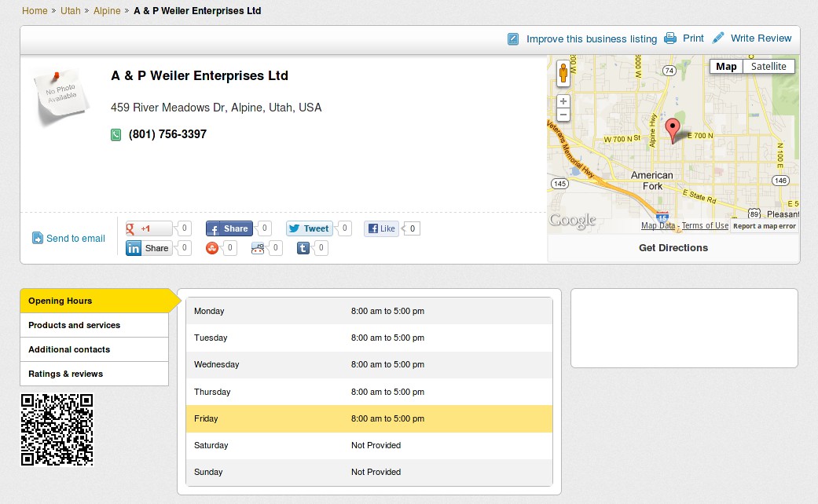The height and width of the screenshot is (504, 818).
Task: Click the QR code image
Action: click(57, 430)
